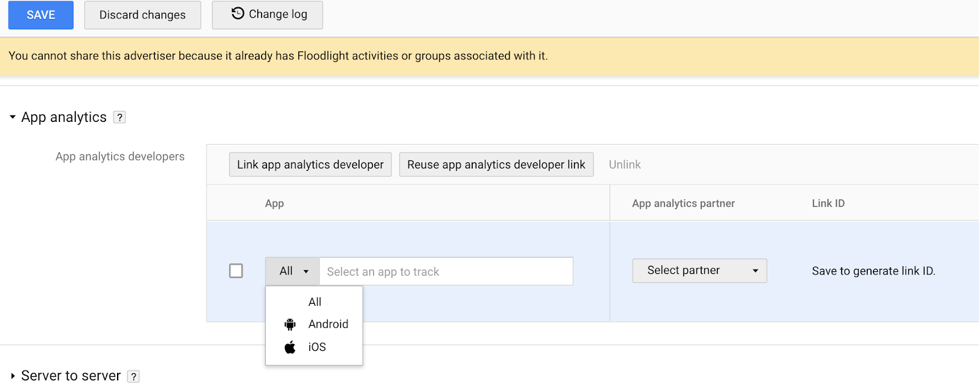Open the All platform filter dropdown

pos(293,271)
